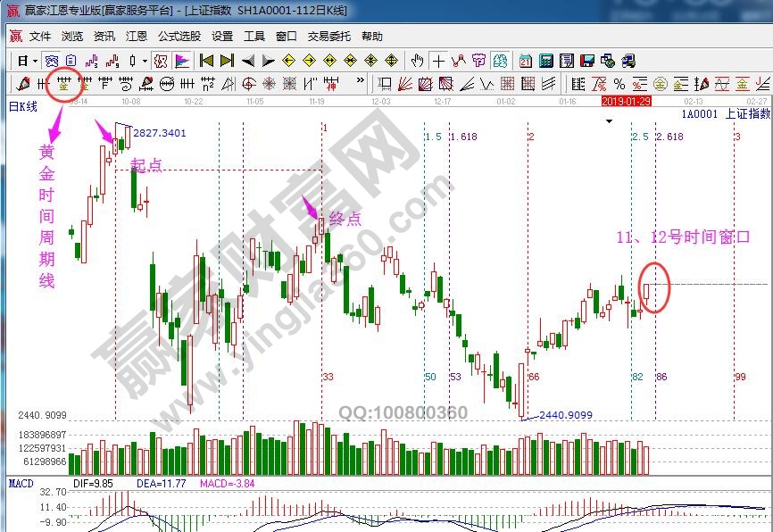Viewport: 773px width, 532px height.
Task: Click the hand pan tool icon
Action: pos(417,61)
